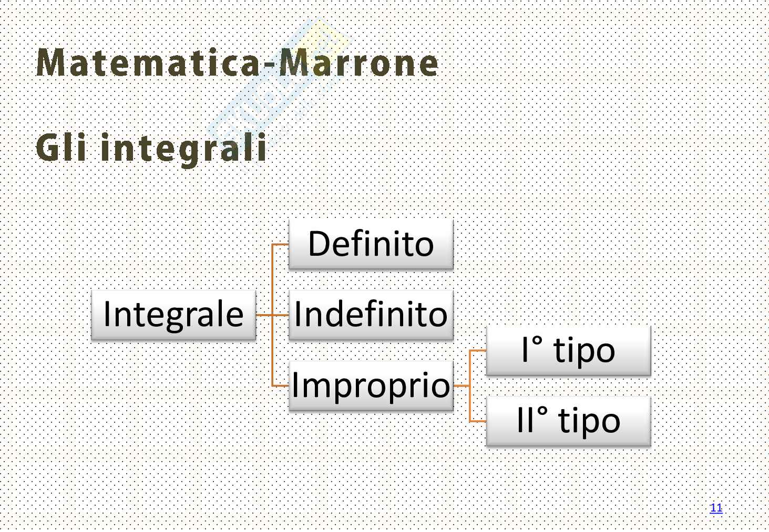
Task: Select the I° tipo box
Action: click(x=568, y=350)
